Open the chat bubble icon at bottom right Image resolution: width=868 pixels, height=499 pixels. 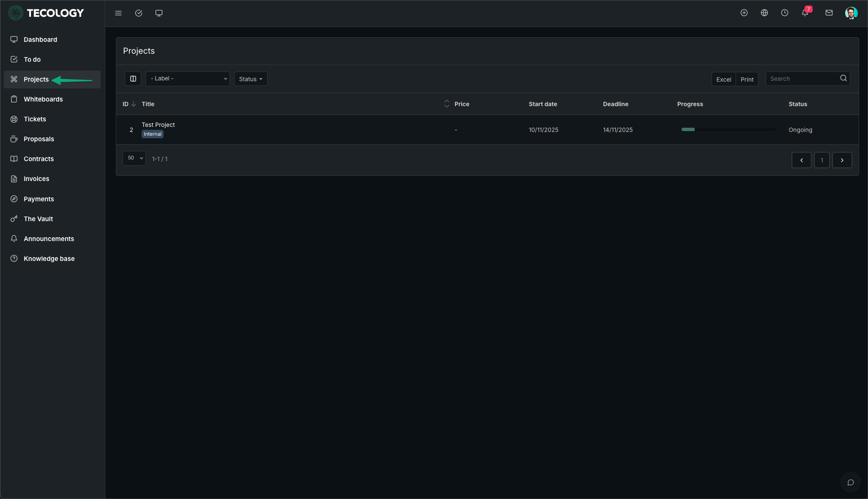(851, 483)
